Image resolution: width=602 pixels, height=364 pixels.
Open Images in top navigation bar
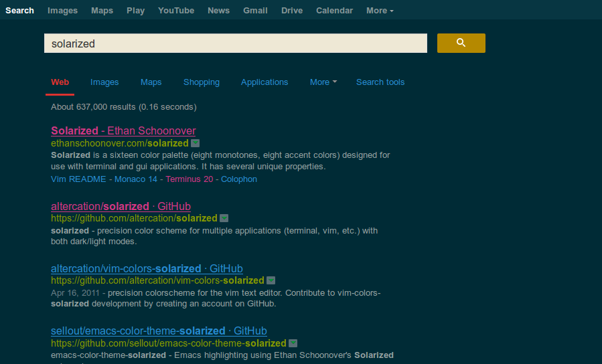point(62,11)
